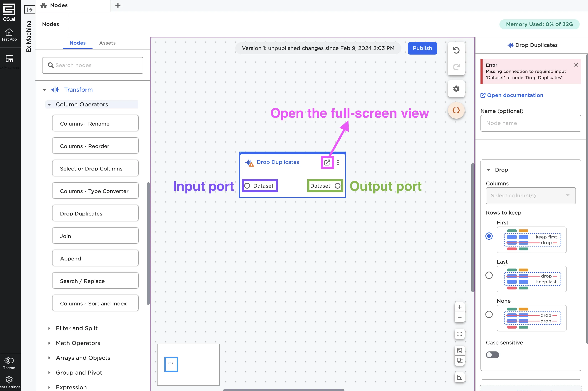Switch to the Assets tab
Viewport: 588px width, 391px height.
tap(107, 43)
